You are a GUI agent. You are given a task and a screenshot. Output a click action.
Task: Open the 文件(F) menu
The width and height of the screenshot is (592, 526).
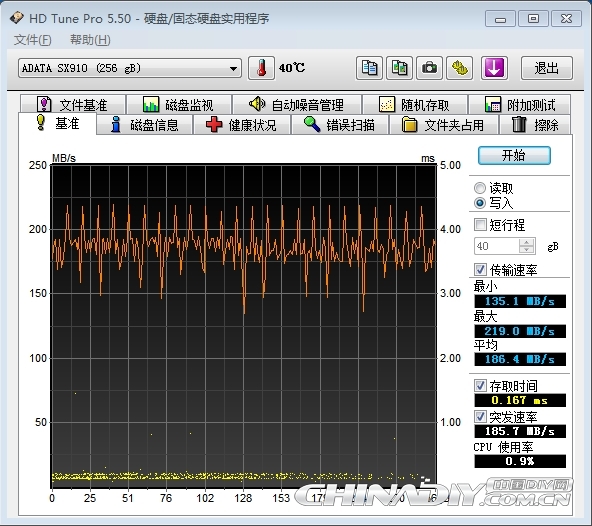click(x=32, y=40)
